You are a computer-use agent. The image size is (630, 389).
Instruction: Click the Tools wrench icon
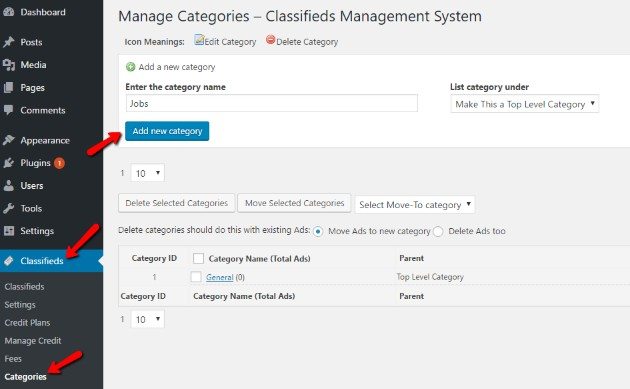pos(8,208)
